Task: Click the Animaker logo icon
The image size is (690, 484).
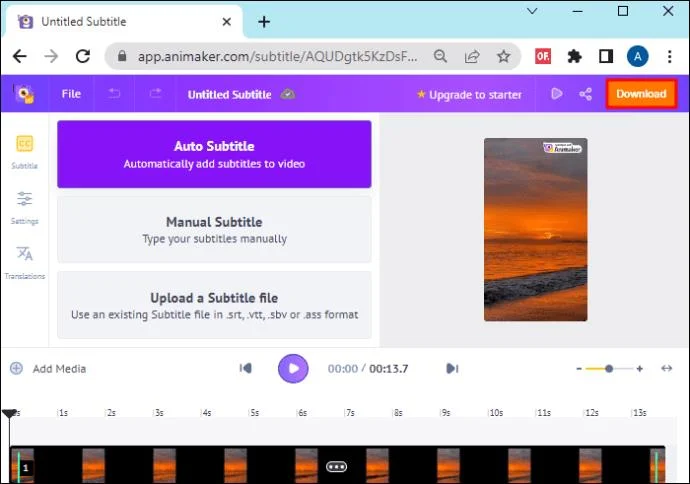Action: [x=24, y=94]
